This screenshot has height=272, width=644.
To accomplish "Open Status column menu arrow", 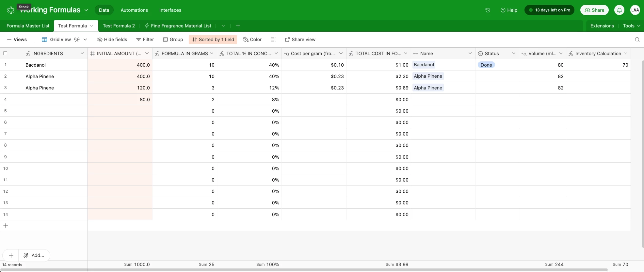I will [x=514, y=53].
